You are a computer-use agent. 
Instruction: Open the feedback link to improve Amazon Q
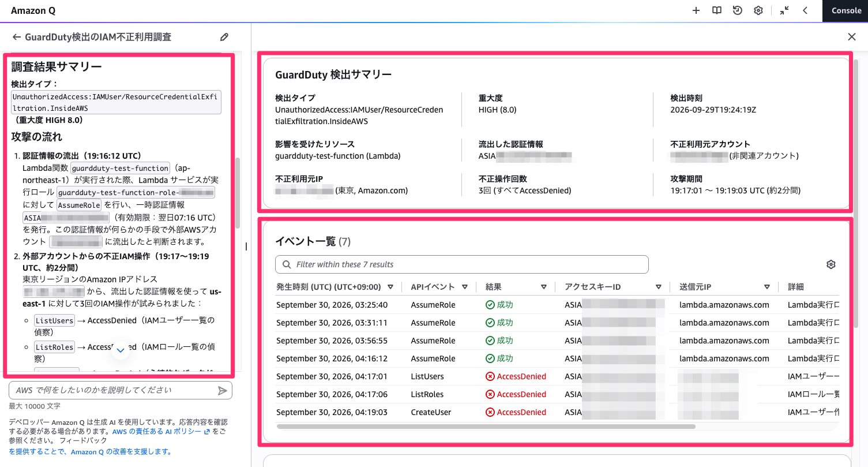(x=90, y=452)
